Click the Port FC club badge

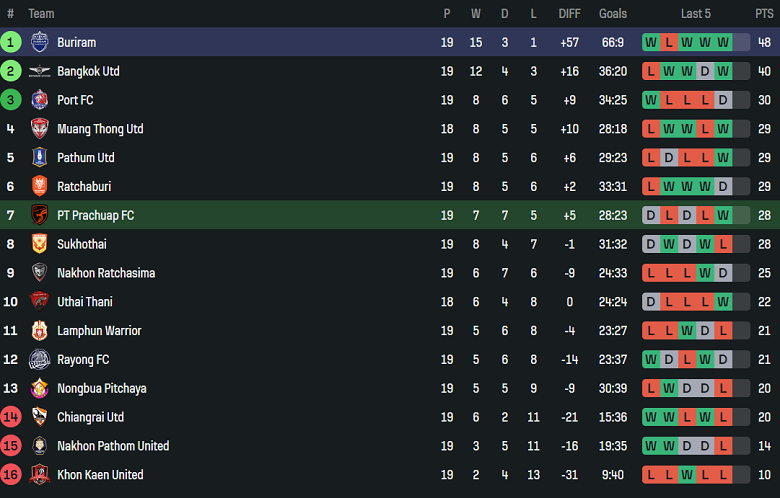(x=39, y=100)
